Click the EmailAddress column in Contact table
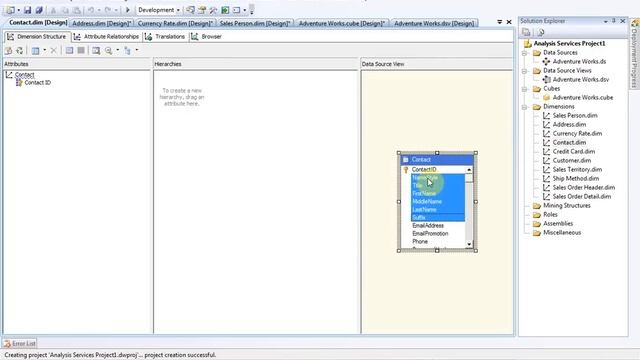640x360 pixels. 428,226
